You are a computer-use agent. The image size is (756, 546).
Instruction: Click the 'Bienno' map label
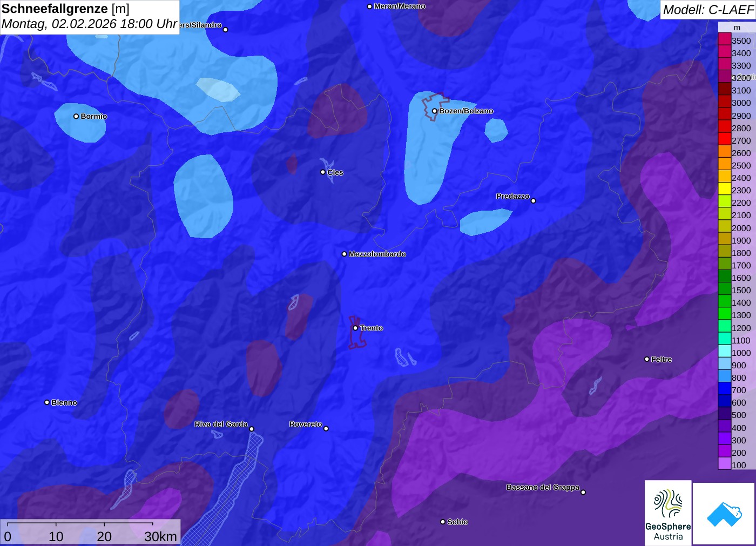pyautogui.click(x=64, y=403)
